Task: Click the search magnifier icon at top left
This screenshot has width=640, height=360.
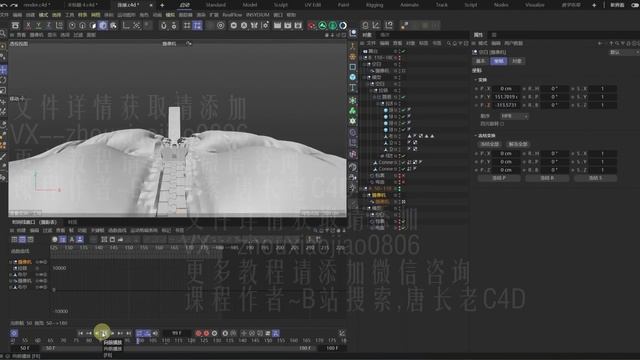Action: point(3,33)
